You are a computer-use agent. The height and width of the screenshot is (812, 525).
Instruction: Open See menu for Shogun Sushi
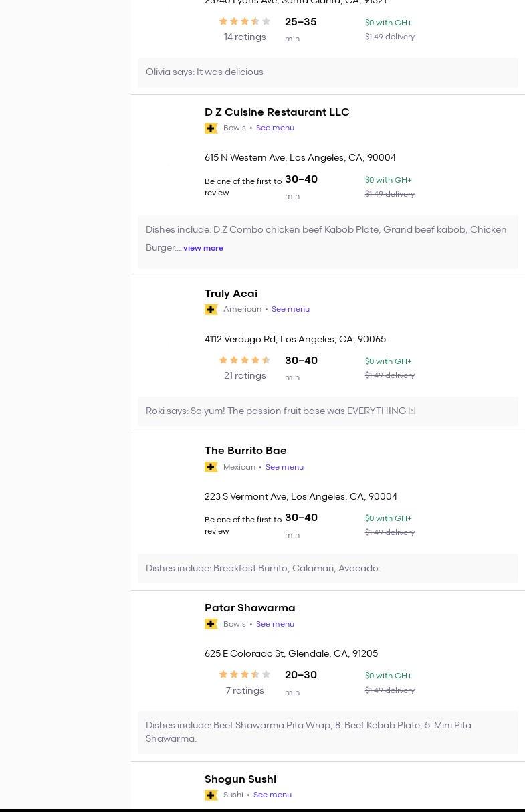point(272,795)
